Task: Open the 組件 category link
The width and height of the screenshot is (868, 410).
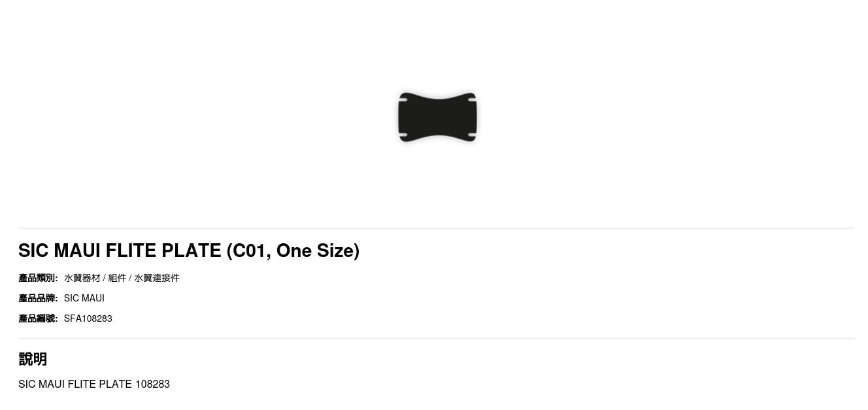Action: pyautogui.click(x=117, y=278)
